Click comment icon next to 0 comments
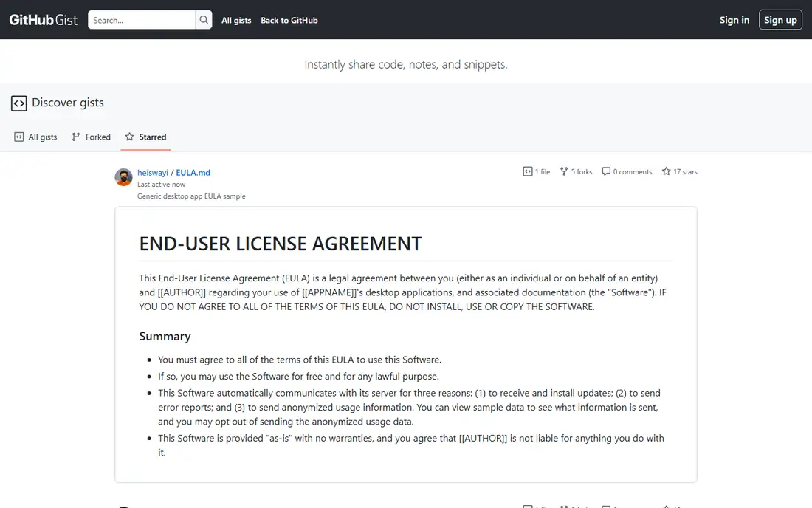Image resolution: width=812 pixels, height=508 pixels. tap(606, 171)
